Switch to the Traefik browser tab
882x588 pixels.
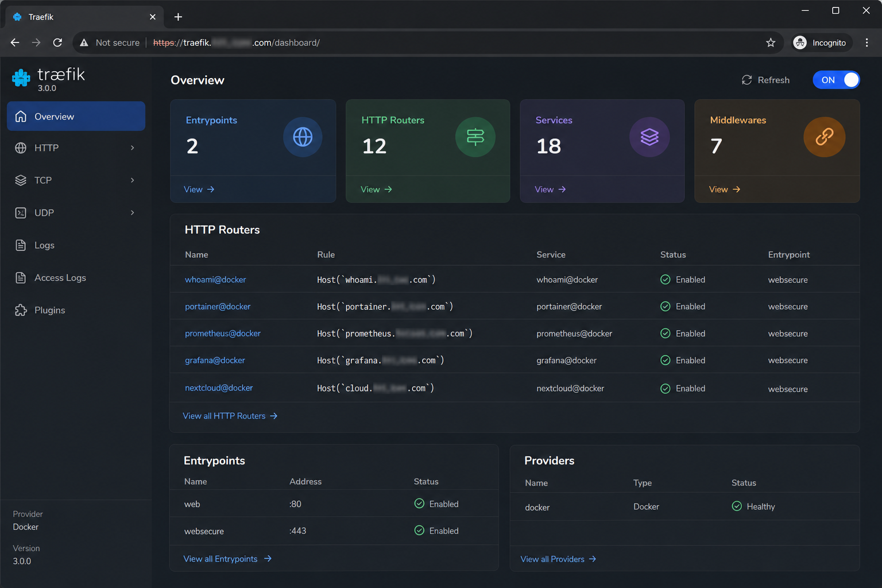click(84, 17)
